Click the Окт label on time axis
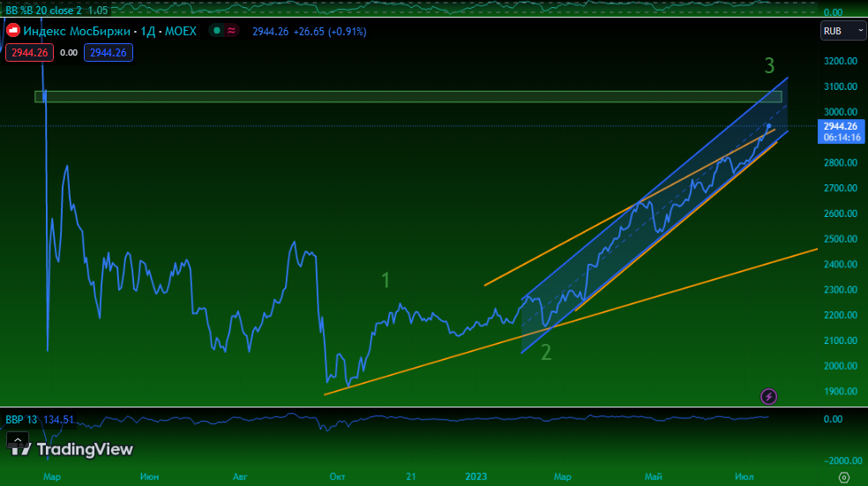Screen dimensions: 868x486 pyautogui.click(x=337, y=476)
